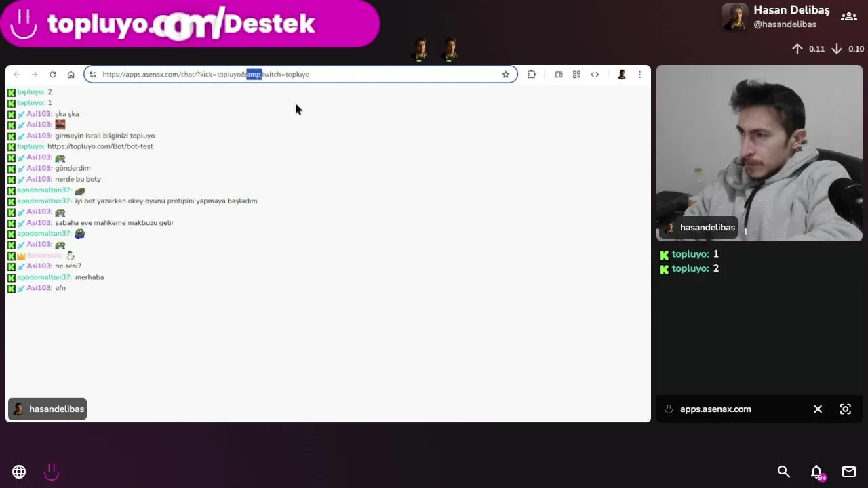Viewport: 868px width, 488px height.
Task: Click the pink topluyo logo at bottom
Action: 52,472
